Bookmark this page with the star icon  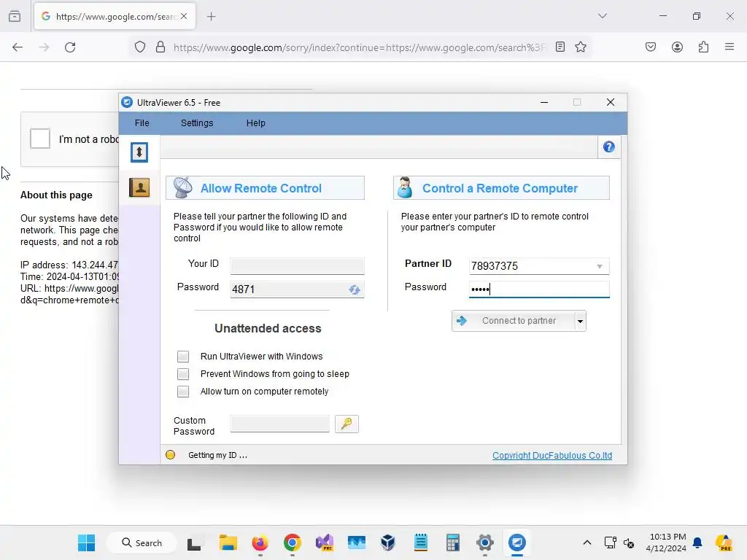(580, 47)
